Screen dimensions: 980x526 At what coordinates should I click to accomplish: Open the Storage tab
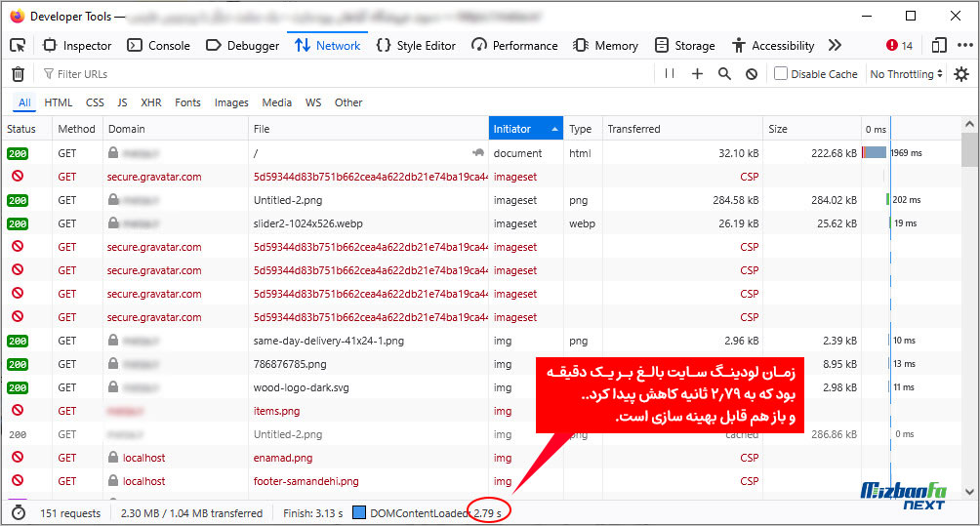(x=684, y=45)
